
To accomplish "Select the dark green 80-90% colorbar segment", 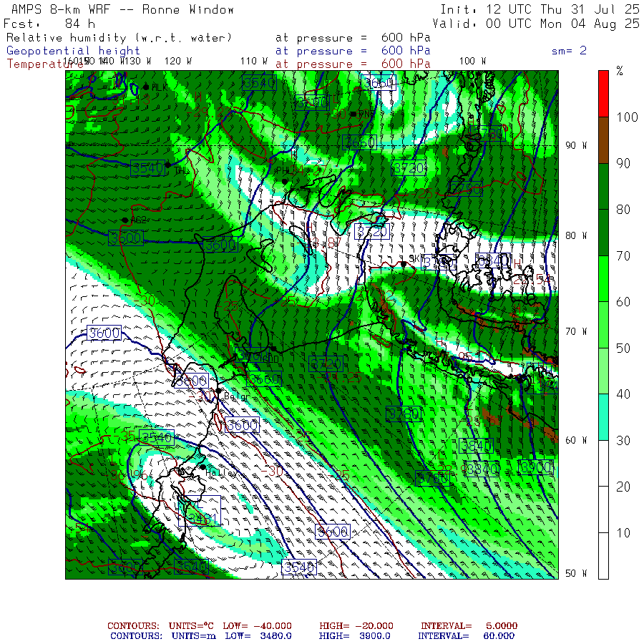I will (x=603, y=187).
